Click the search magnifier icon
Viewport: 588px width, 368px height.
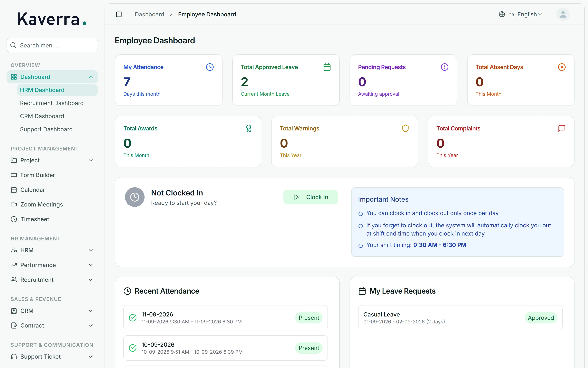(13, 45)
